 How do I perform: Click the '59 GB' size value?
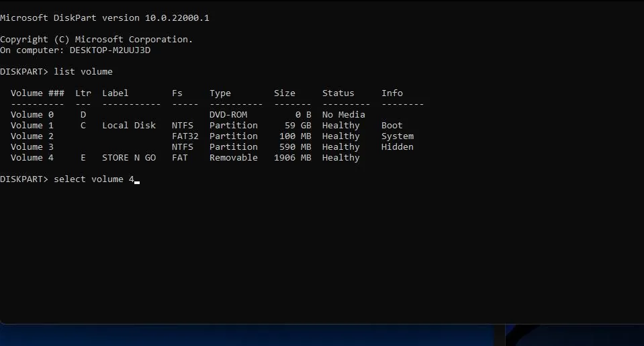tap(297, 126)
